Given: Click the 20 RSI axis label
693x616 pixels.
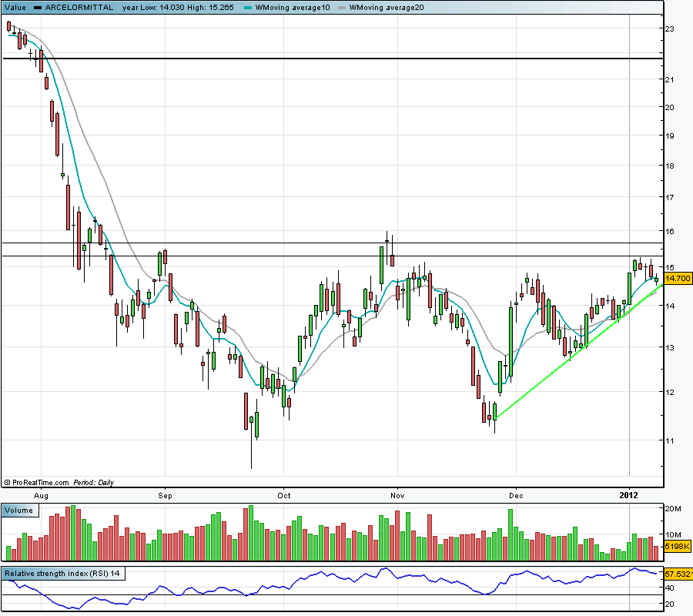Looking at the screenshot, I should [670, 604].
